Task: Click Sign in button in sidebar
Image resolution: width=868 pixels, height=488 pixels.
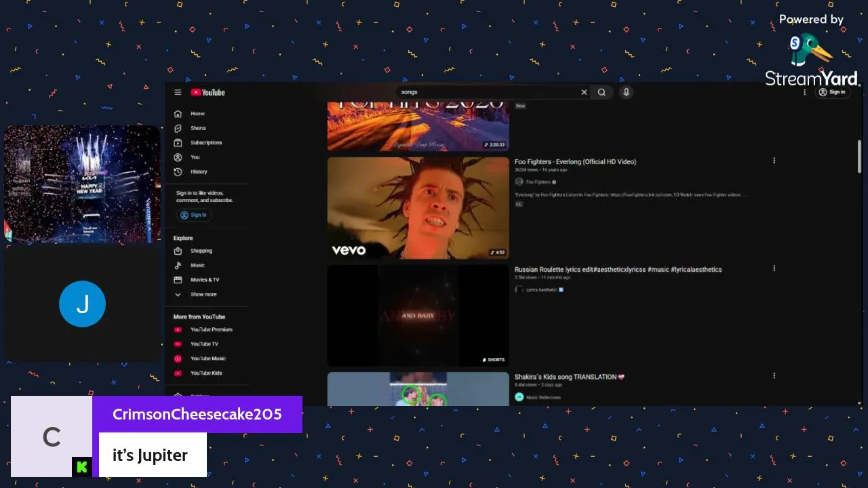Action: pyautogui.click(x=194, y=215)
